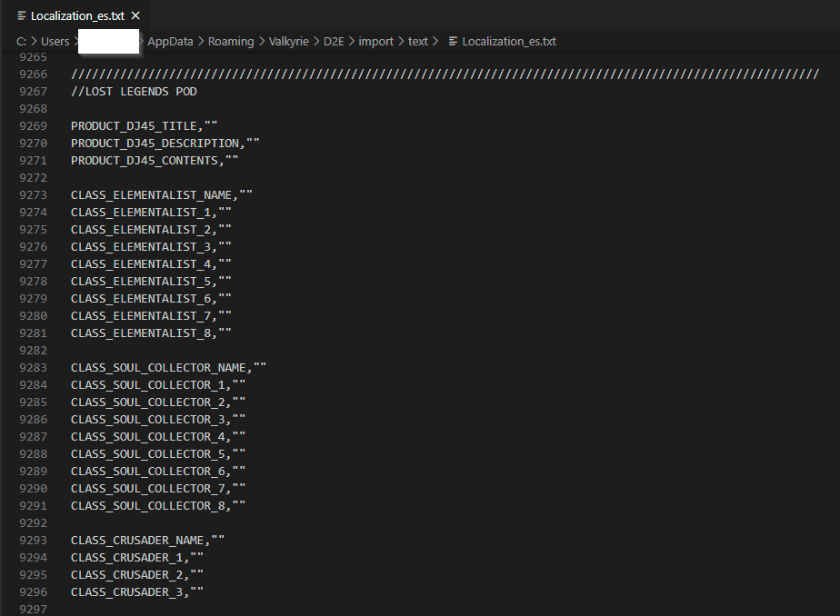Click the CLASS_CRUSADER_NAME line
The height and width of the screenshot is (616, 840).
pos(147,540)
